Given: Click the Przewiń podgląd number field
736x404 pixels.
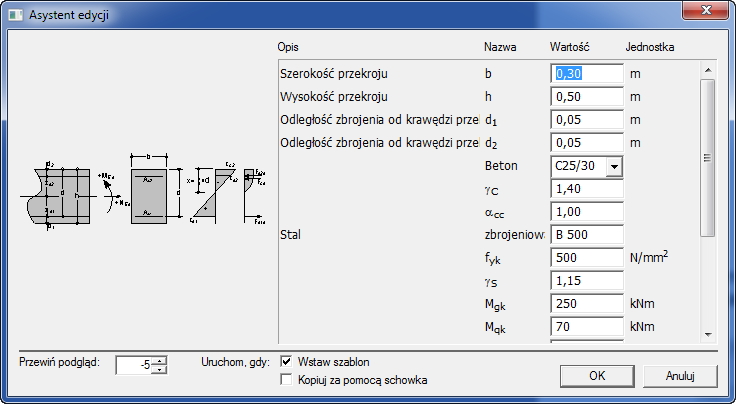Looking at the screenshot, I should (134, 366).
